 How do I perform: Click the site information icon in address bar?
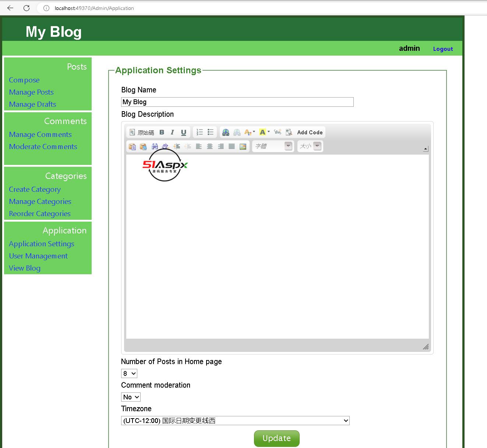coord(46,8)
